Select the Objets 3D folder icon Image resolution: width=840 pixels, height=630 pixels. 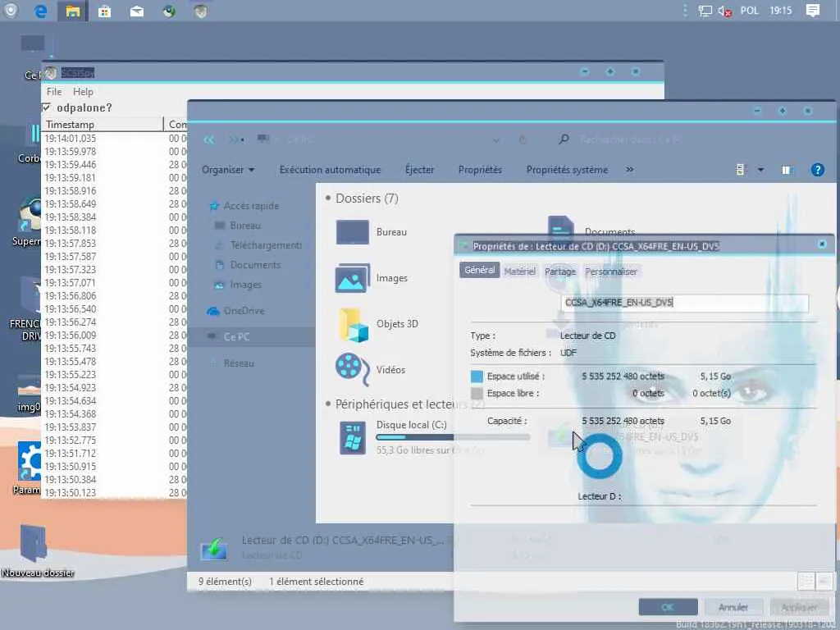pos(354,324)
